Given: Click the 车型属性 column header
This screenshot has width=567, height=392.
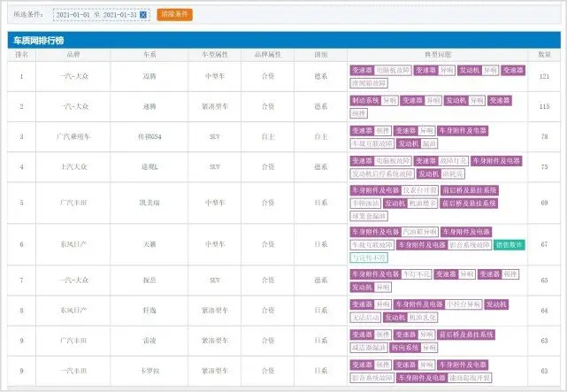Looking at the screenshot, I should 215,55.
